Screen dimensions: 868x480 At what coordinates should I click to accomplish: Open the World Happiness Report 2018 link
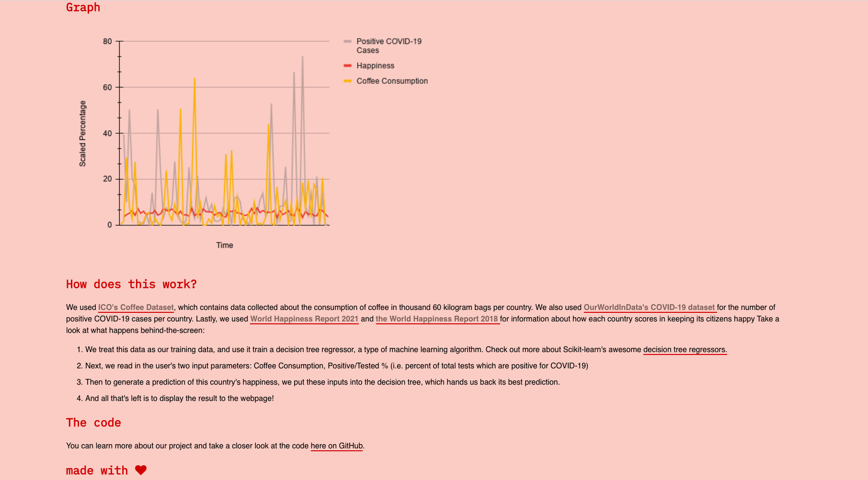pos(438,319)
